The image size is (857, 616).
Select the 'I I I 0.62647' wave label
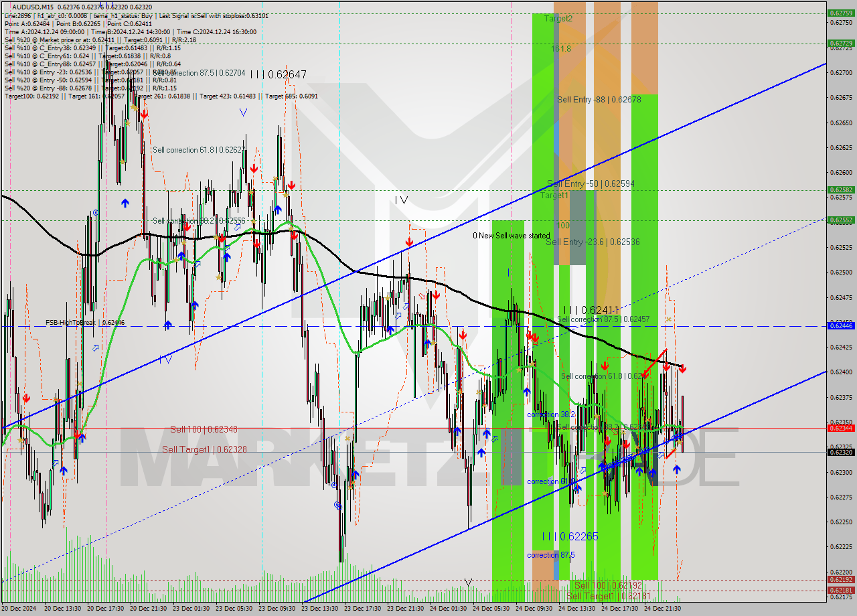278,74
